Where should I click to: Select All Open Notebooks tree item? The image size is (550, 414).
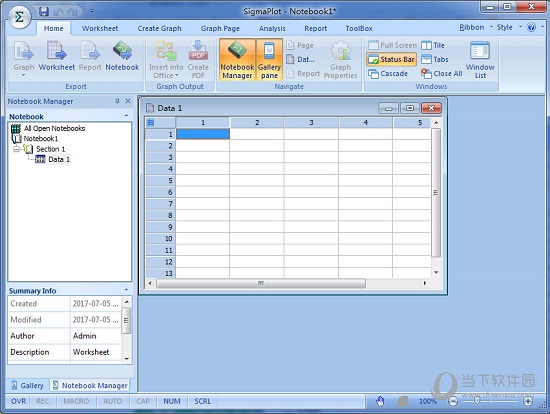48,128
